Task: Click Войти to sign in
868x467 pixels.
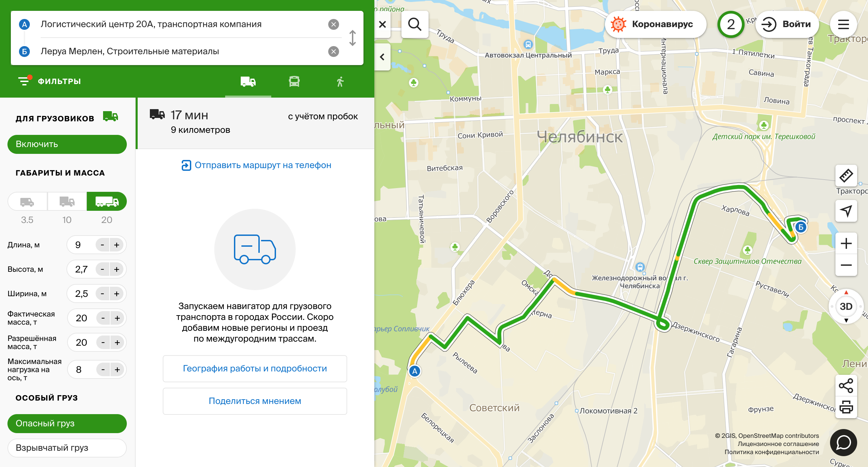Action: [x=787, y=24]
